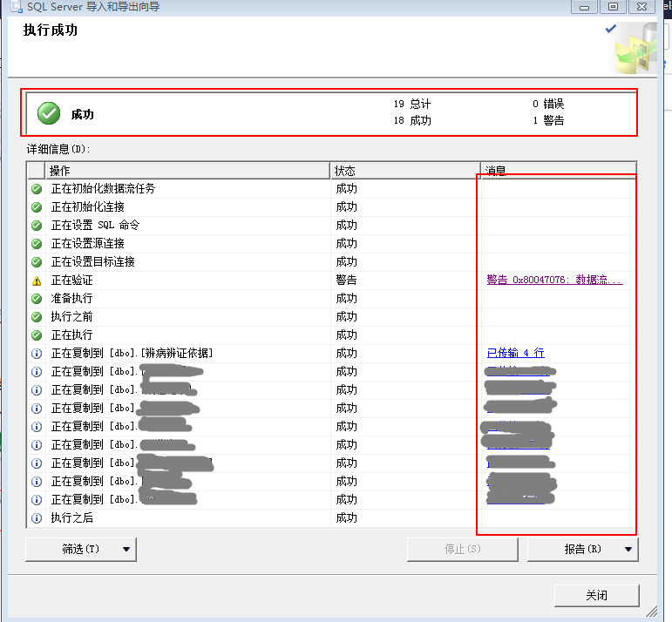Open the 筛选(T) filter dropdown
This screenshot has width=672, height=622.
[x=81, y=549]
